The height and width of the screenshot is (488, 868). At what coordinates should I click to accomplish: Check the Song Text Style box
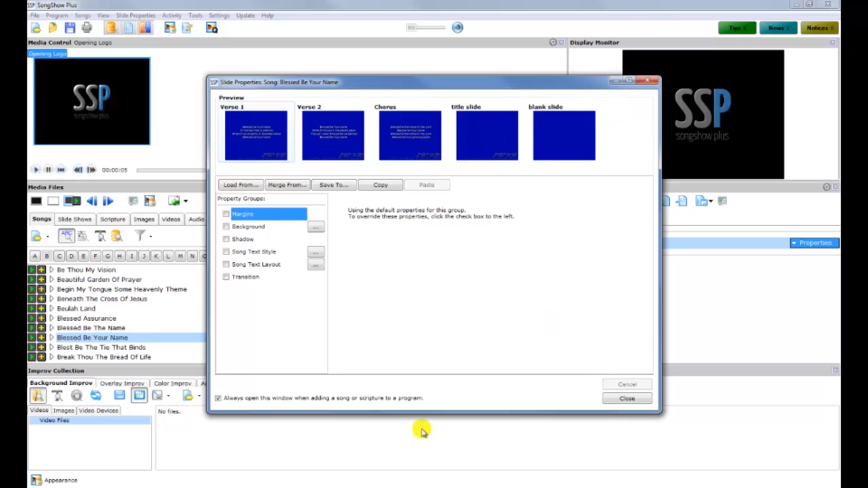tap(226, 252)
